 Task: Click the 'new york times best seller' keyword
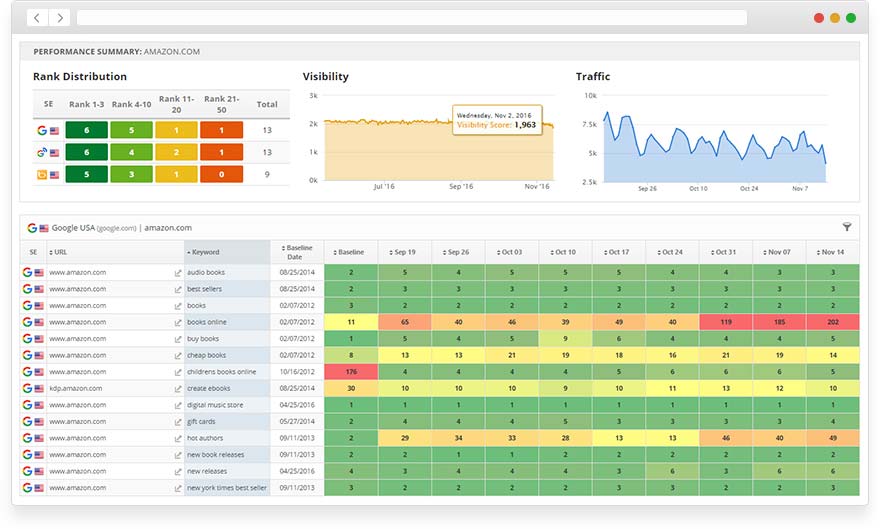tap(227, 488)
